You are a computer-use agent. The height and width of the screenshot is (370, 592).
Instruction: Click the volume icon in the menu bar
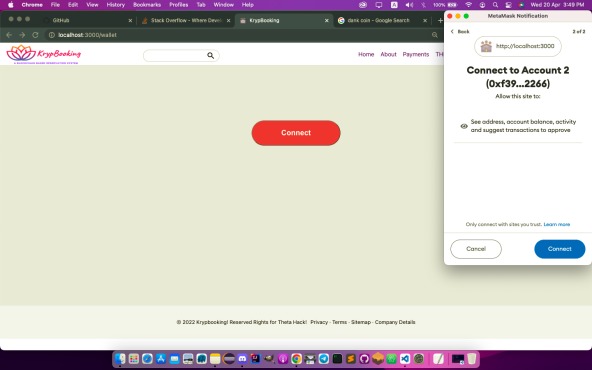(409, 5)
